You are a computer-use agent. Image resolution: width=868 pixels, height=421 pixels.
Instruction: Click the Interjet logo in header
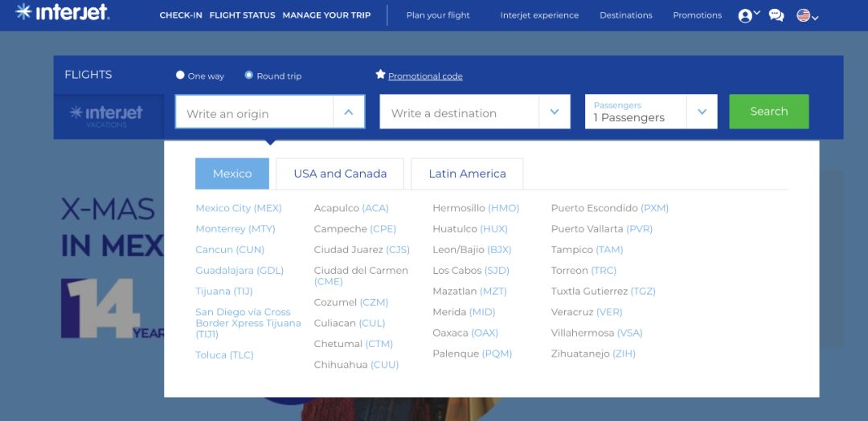(63, 11)
